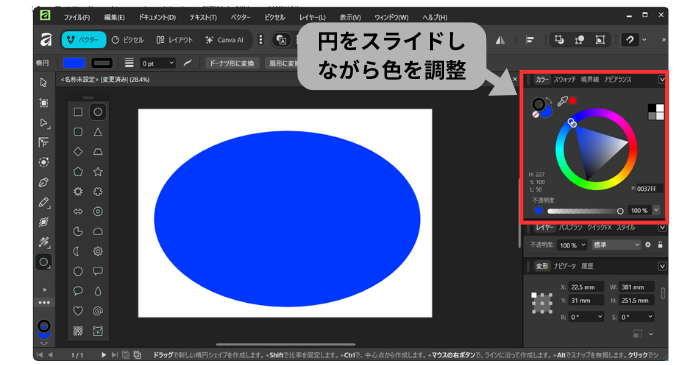Switch to Layout (レイアウト) studio
Viewport: 698px width, 365px height.
(174, 40)
